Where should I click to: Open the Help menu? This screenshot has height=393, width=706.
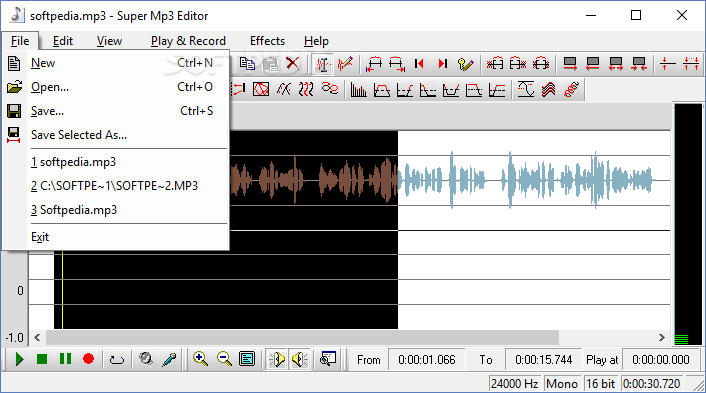click(x=316, y=41)
